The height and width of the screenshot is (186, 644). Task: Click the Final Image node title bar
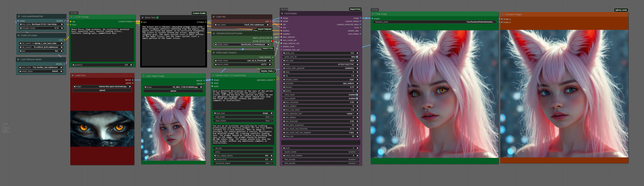click(435, 14)
